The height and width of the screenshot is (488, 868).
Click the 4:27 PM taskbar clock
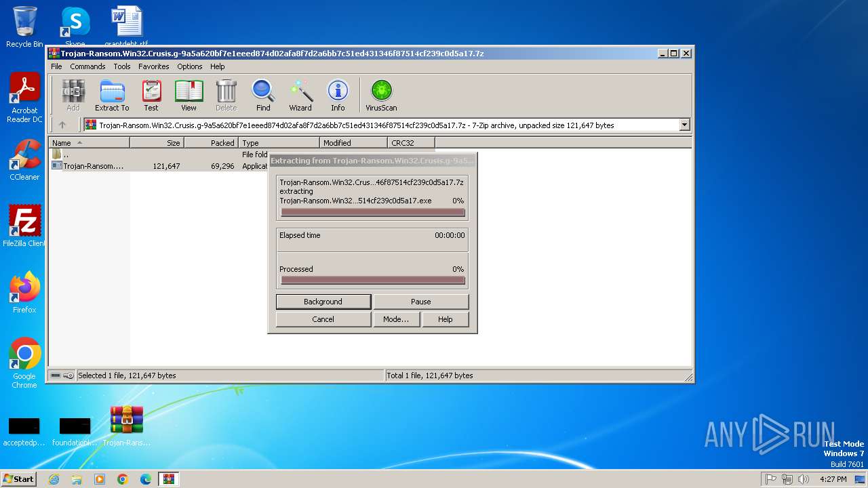coord(833,479)
